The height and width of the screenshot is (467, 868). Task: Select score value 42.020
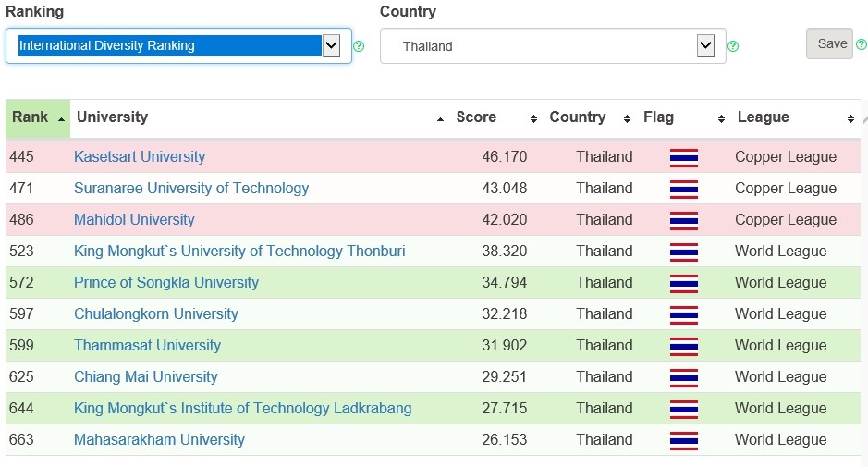coord(505,220)
